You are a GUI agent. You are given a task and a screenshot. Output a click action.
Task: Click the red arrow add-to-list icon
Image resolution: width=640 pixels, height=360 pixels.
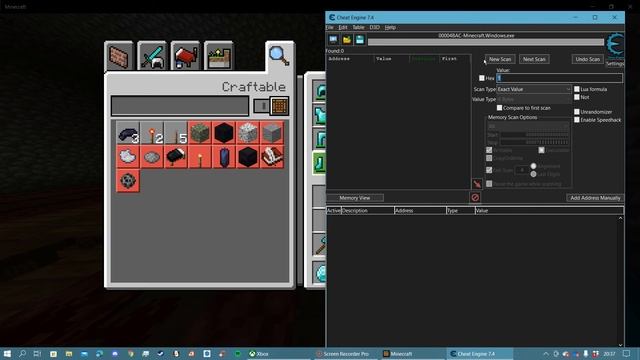477,184
